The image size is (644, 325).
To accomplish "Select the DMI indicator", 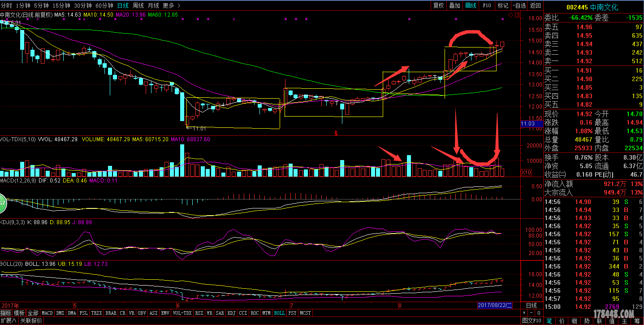I will tap(60, 313).
